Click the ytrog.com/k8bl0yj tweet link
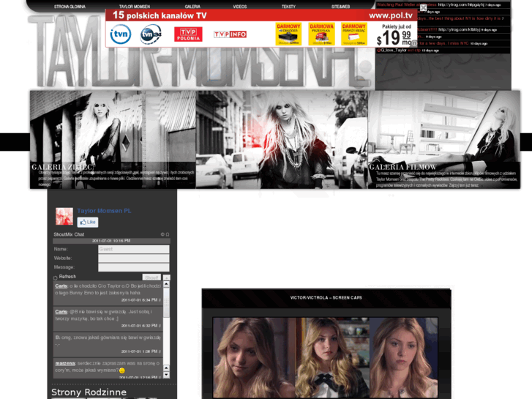 pyautogui.click(x=459, y=29)
